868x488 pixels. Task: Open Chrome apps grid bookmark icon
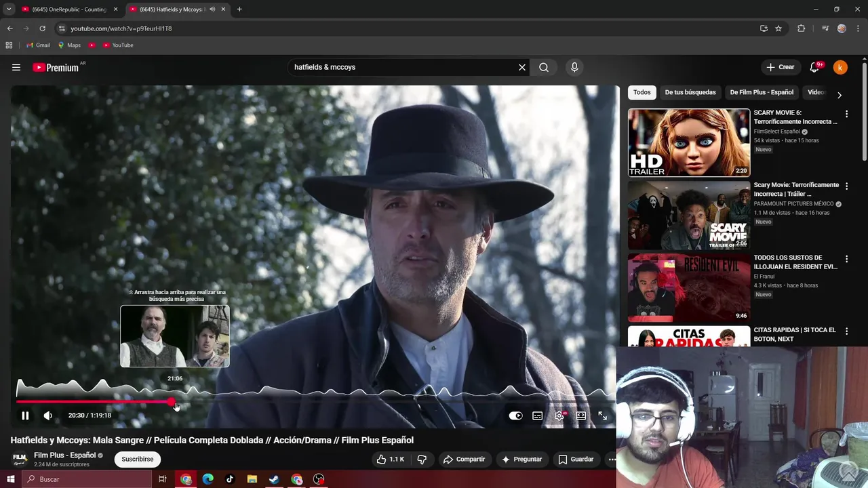pyautogui.click(x=9, y=45)
